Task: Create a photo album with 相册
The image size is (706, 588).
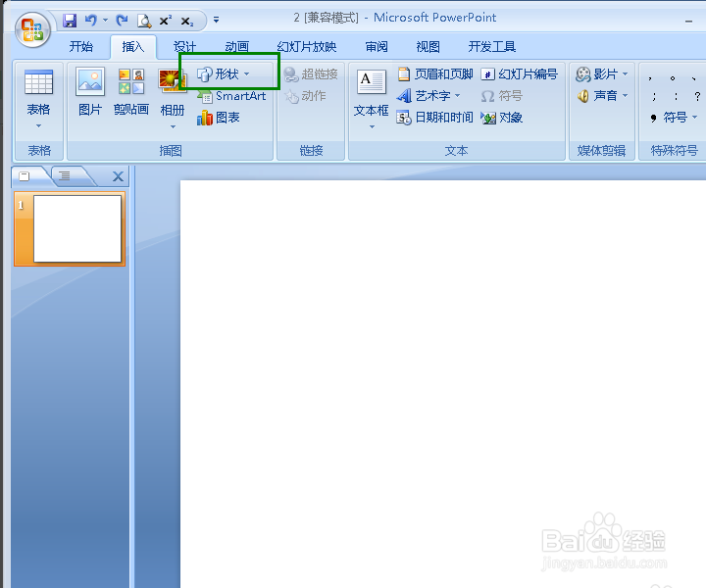Action: pos(172,91)
